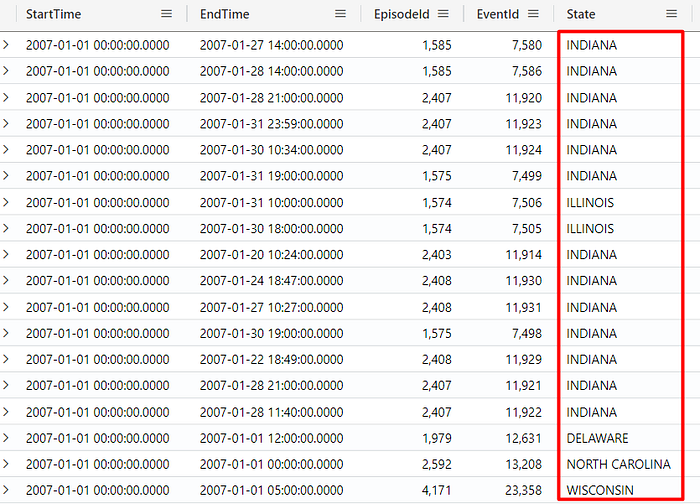Click EndTime 2007-01-31 19:00:00.0000 cell
Viewport: 700px width, 504px height.
pos(271,175)
